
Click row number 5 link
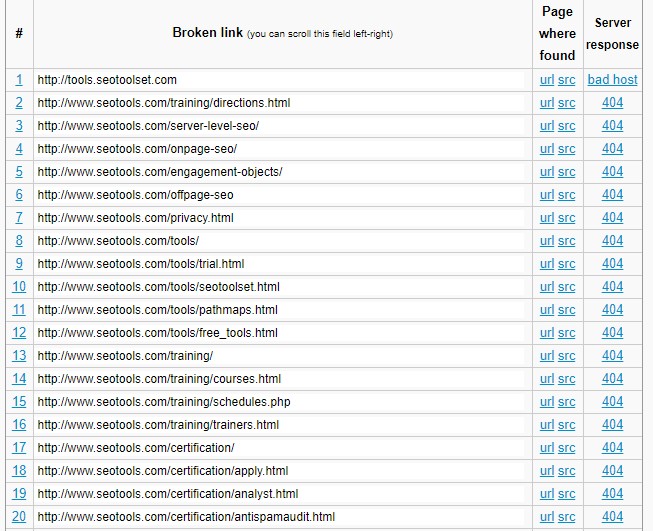[19, 172]
